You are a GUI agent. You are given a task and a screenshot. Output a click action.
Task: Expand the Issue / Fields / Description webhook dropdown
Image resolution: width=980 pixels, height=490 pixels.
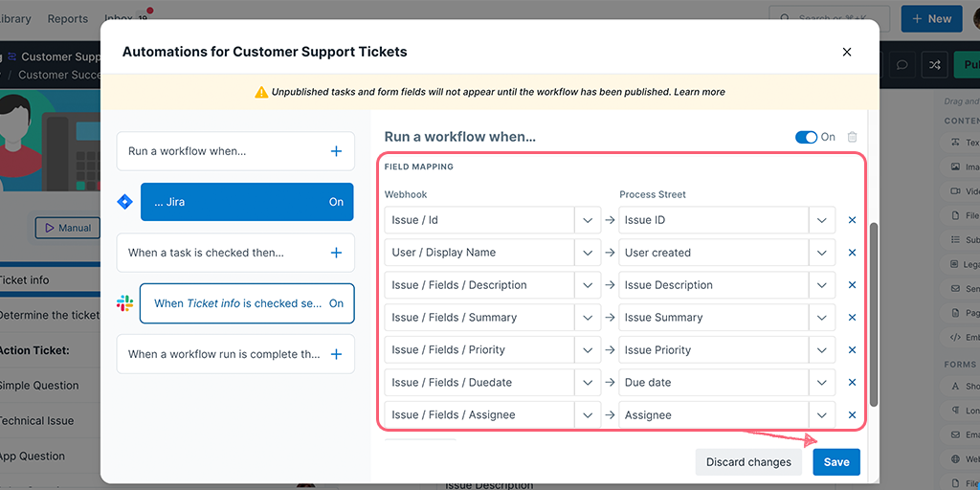tap(588, 285)
